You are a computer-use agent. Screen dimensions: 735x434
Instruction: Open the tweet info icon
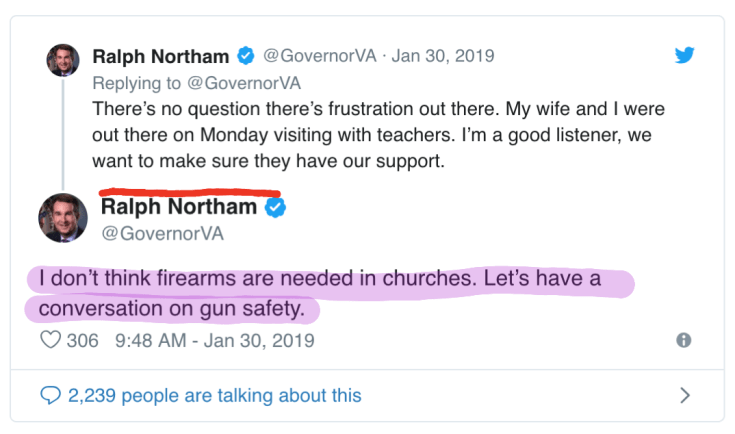(684, 341)
